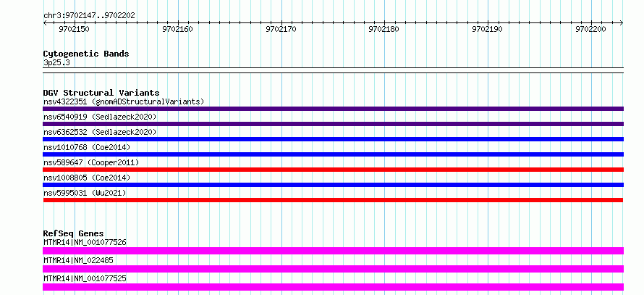644x295 pixels.
Task: Open gene label MTMR14|NM_001077526
Action: 85,242
